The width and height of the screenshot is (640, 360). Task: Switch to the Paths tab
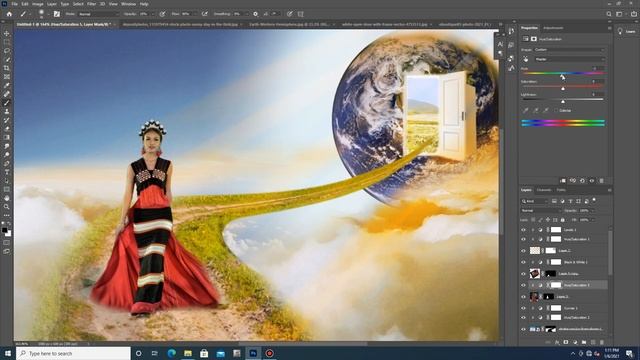pyautogui.click(x=561, y=190)
